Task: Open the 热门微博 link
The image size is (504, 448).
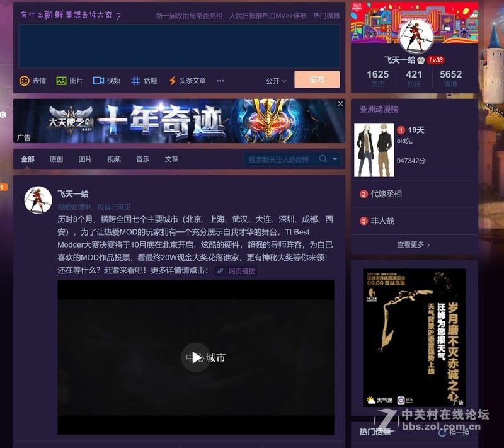Action: click(326, 16)
